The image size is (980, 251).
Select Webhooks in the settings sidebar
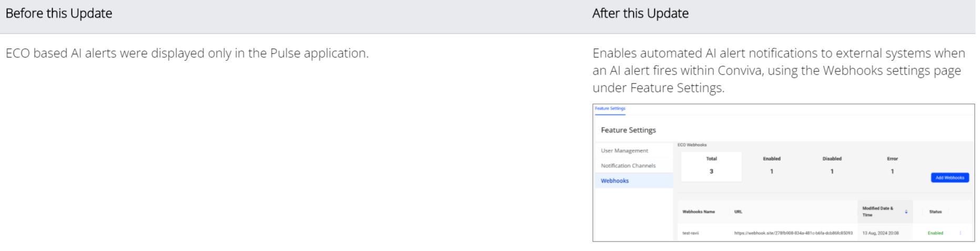pos(614,181)
